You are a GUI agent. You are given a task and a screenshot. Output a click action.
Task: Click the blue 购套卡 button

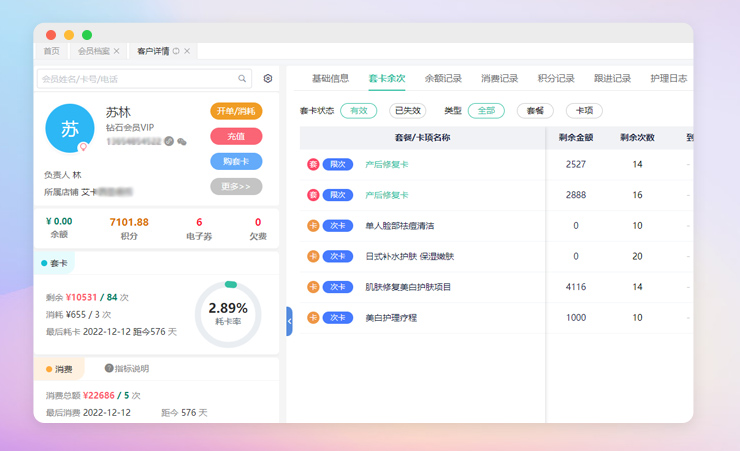point(236,161)
